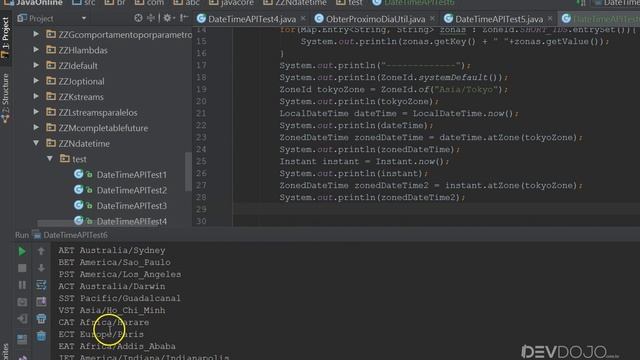
Task: Expand ZZJoptional folder
Action: (36, 81)
